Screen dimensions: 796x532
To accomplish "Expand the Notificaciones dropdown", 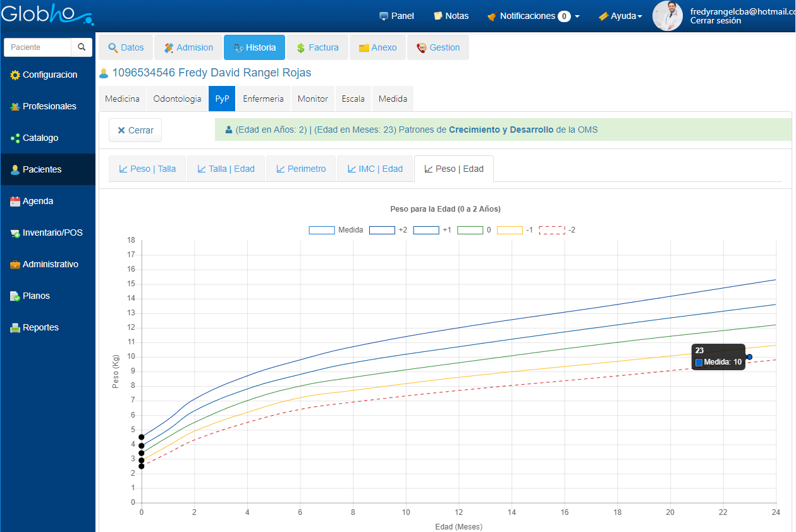I will click(533, 16).
